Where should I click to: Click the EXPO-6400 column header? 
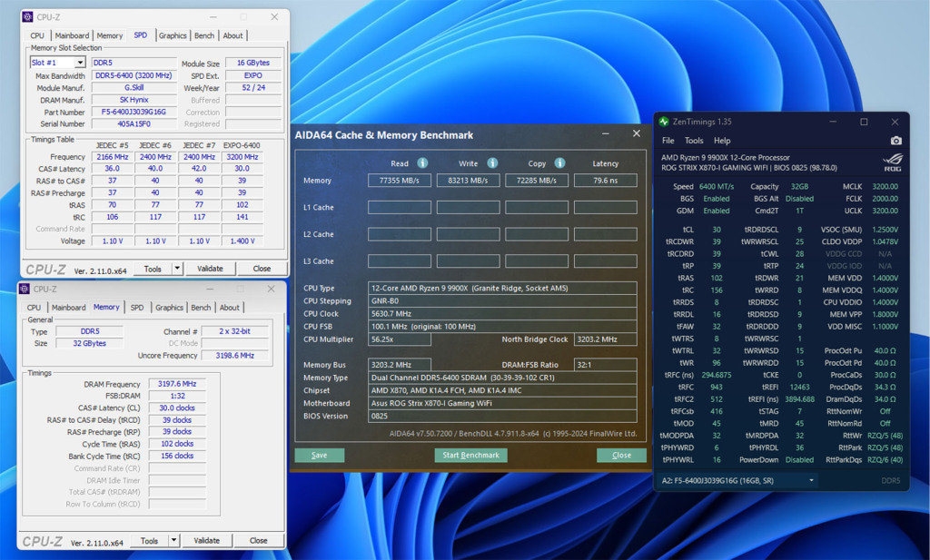tap(242, 145)
